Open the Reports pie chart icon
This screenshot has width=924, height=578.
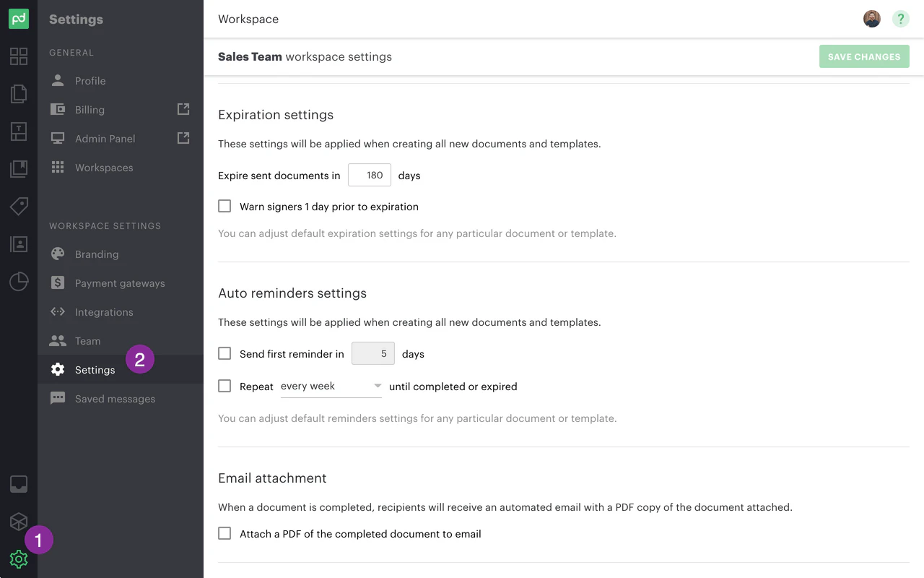[x=19, y=282]
